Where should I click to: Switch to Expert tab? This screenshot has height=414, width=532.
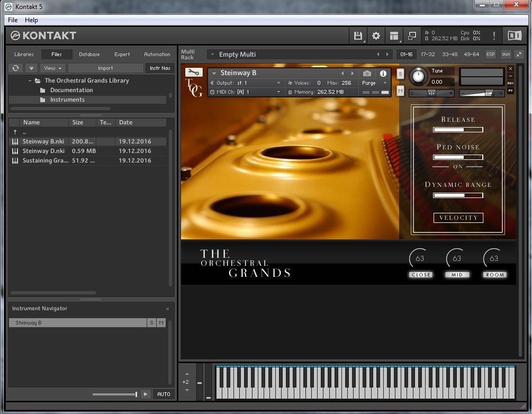pos(122,55)
